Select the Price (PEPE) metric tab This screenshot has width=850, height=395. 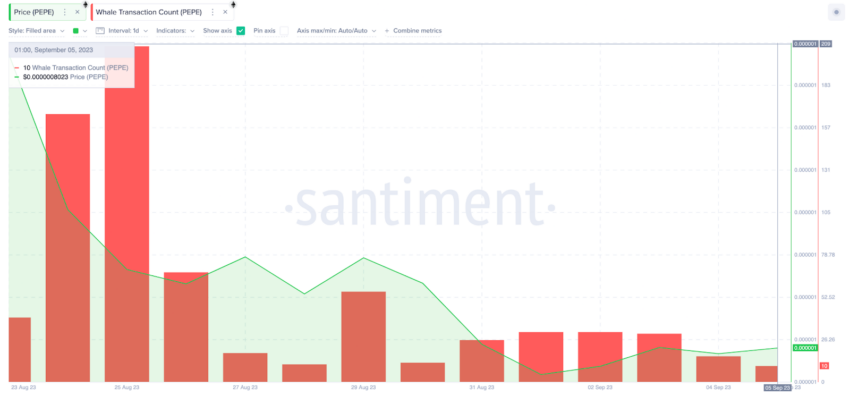[34, 12]
